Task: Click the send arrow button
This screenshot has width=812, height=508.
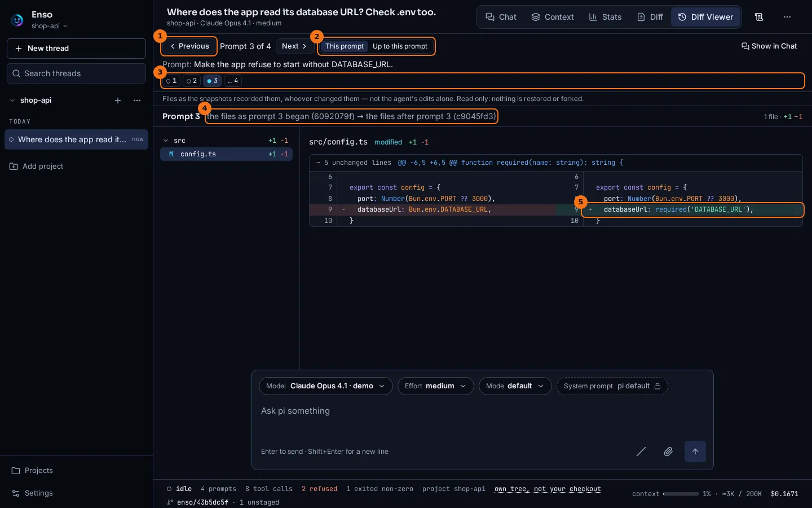Action: point(695,452)
